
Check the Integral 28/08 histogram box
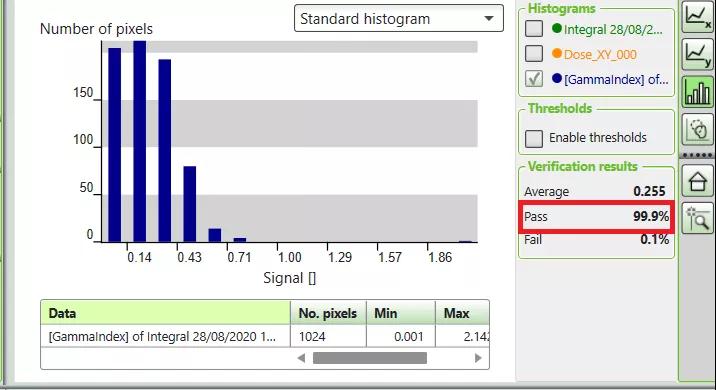(534, 29)
